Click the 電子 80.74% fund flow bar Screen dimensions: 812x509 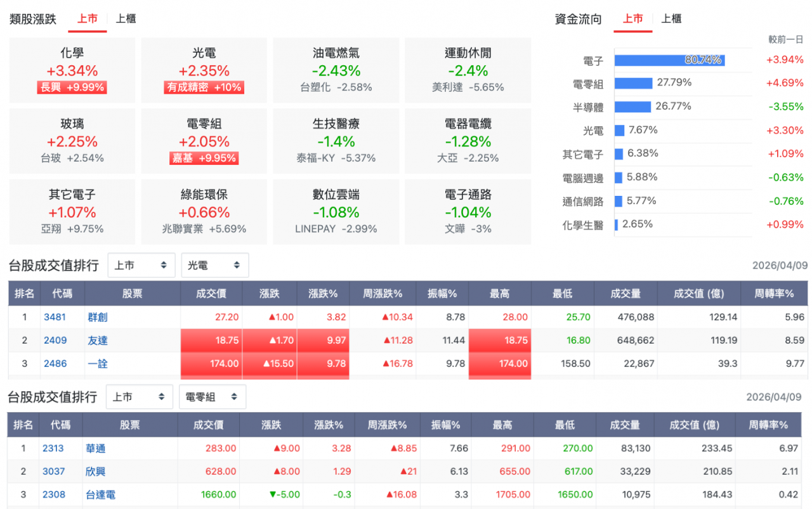tap(669, 60)
